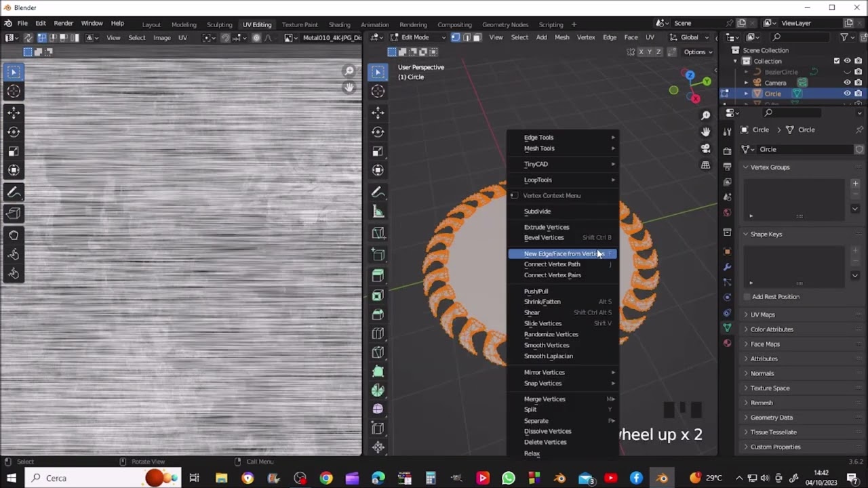Open Modifiers wrench properties tab
Image resolution: width=868 pixels, height=488 pixels.
pos(727,267)
